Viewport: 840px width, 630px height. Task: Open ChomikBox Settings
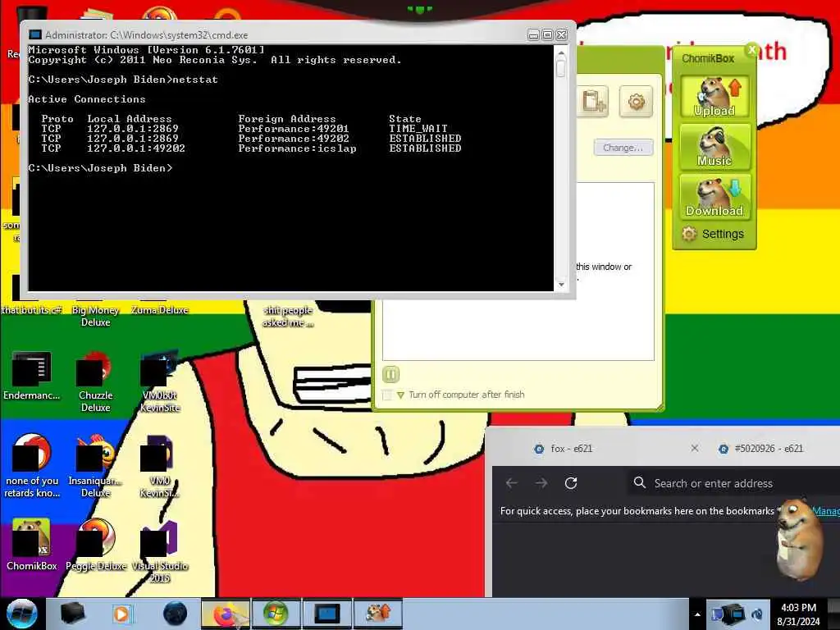tap(713, 234)
